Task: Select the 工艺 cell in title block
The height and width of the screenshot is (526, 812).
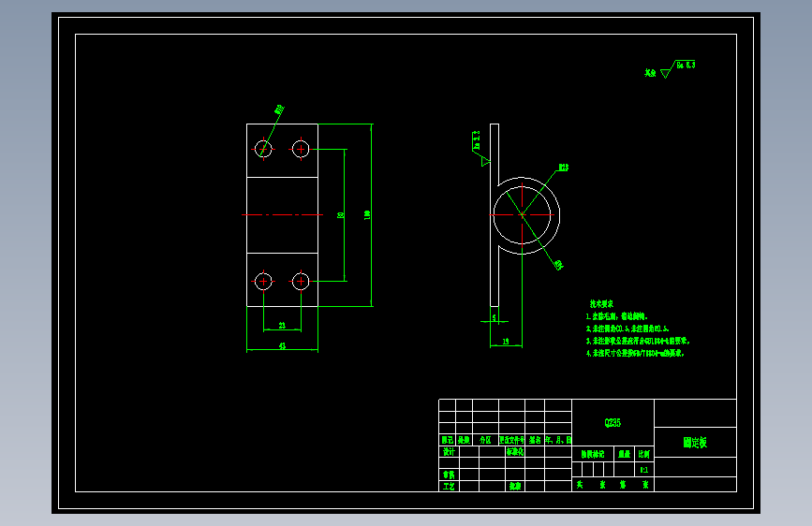Action: click(x=449, y=486)
